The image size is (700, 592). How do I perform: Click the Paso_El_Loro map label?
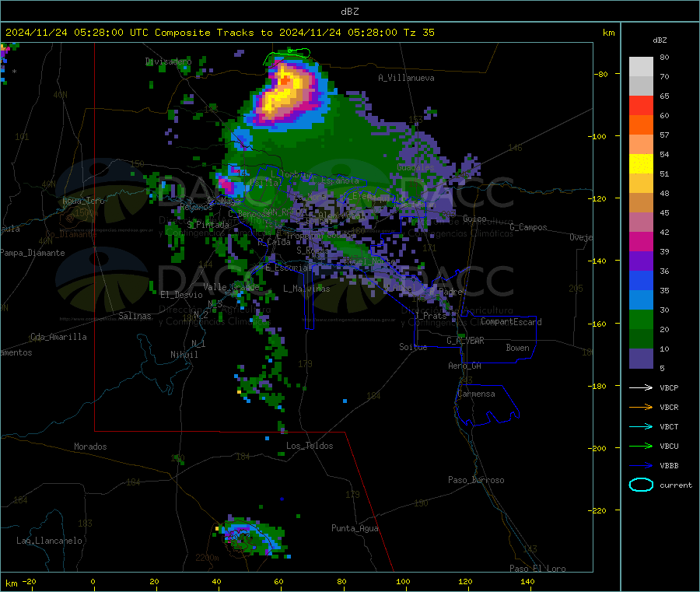pyautogui.click(x=537, y=569)
